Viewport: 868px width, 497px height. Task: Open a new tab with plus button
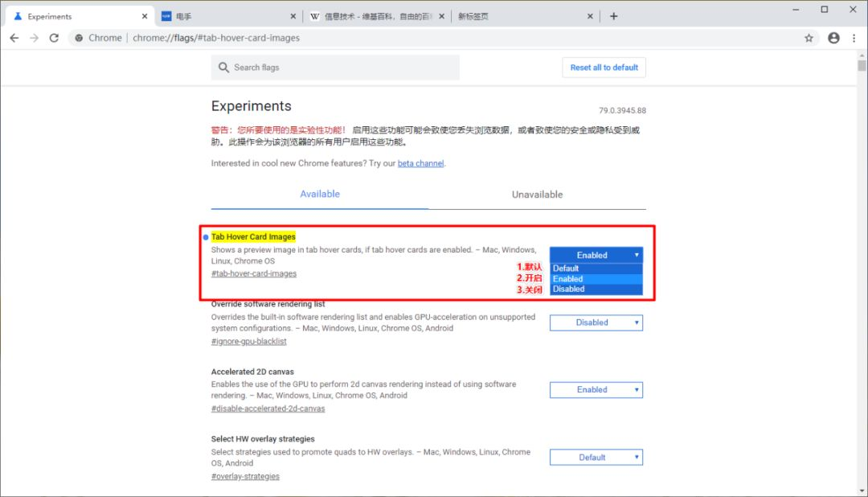pyautogui.click(x=613, y=16)
